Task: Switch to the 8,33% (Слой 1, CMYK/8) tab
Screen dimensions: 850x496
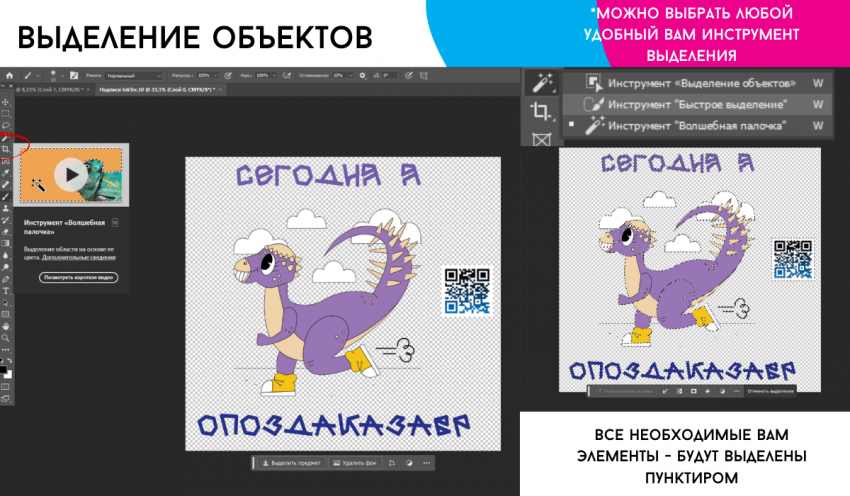Action: 49,89
